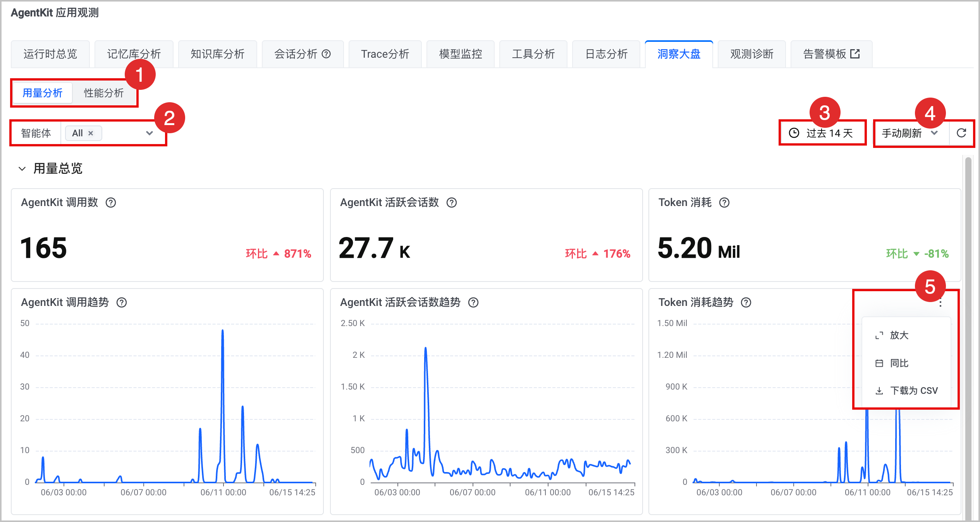This screenshot has width=980, height=522.
Task: Switch to 性能分析 view
Action: point(104,93)
